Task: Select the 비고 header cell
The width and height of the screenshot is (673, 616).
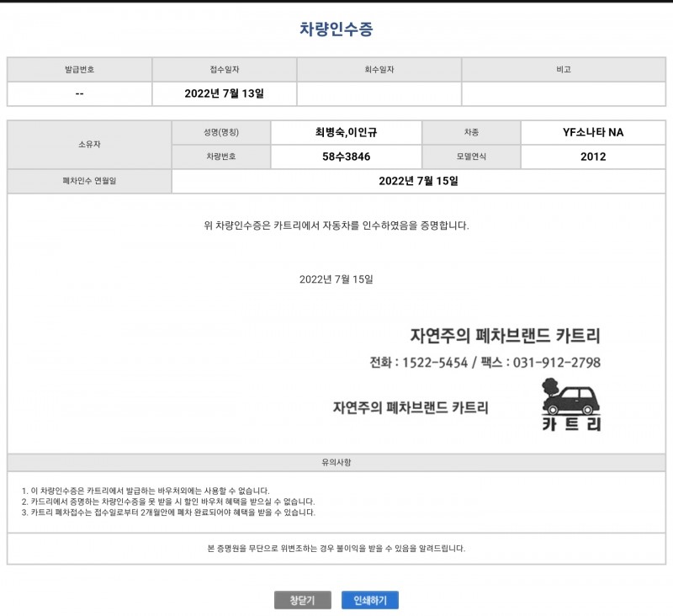Action: click(564, 70)
